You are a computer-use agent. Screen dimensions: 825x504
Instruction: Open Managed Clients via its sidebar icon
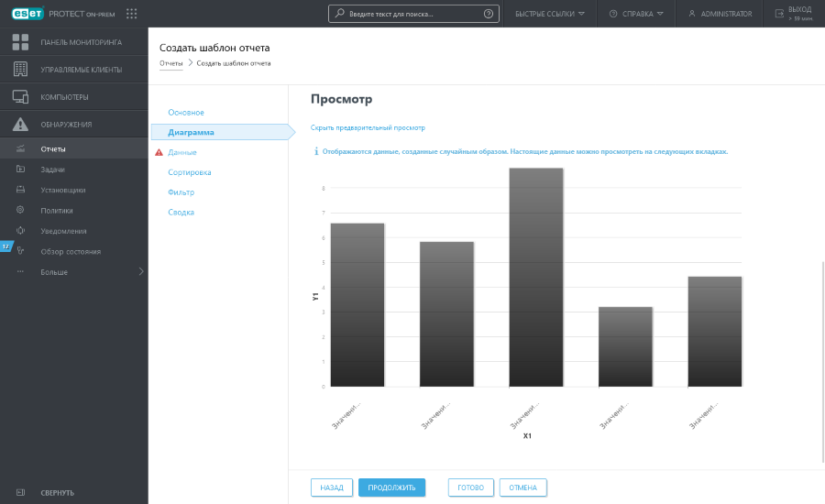pyautogui.click(x=20, y=70)
